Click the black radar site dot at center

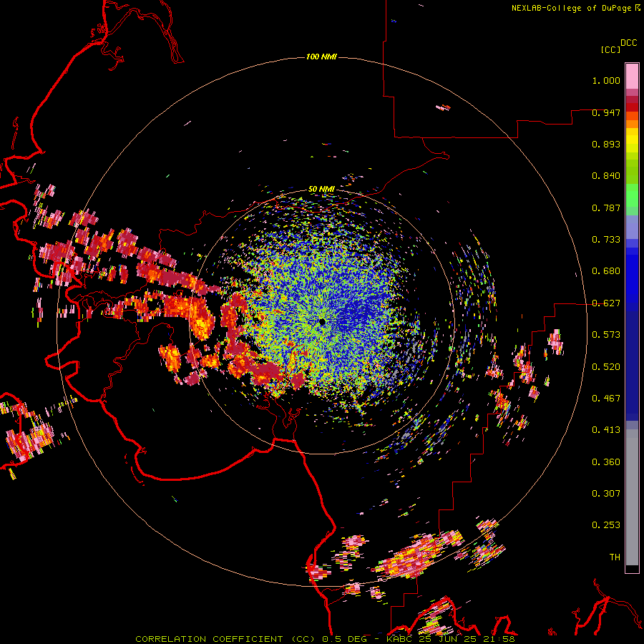point(322,321)
